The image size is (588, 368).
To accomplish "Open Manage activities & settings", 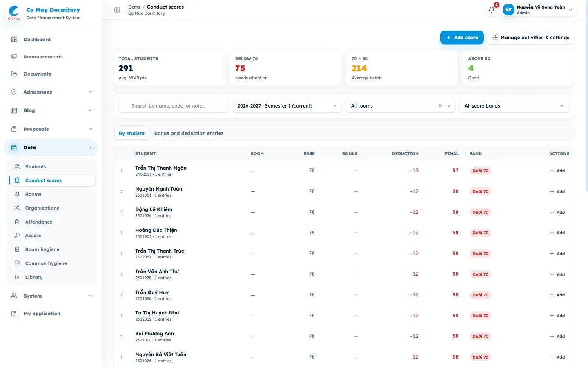I will point(530,38).
